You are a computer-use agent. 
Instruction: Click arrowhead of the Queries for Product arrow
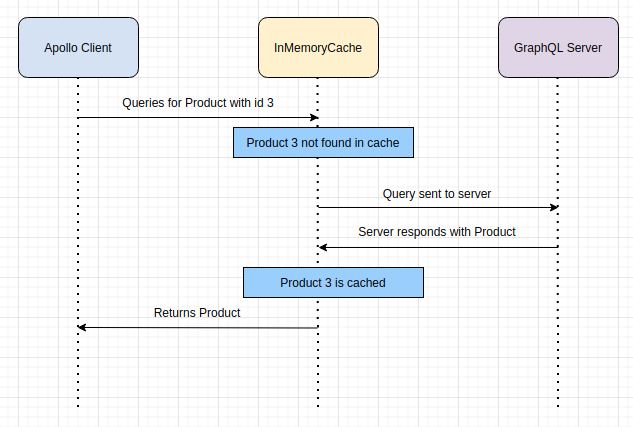pos(314,117)
